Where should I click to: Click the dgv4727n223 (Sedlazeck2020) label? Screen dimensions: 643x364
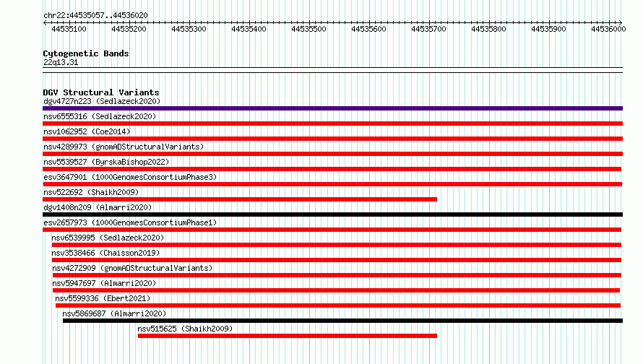[x=102, y=101]
